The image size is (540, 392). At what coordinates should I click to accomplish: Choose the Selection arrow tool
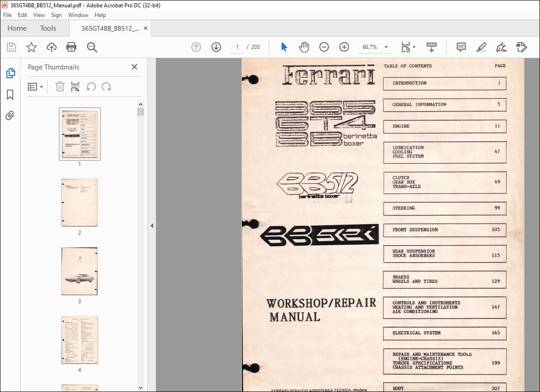(x=284, y=47)
